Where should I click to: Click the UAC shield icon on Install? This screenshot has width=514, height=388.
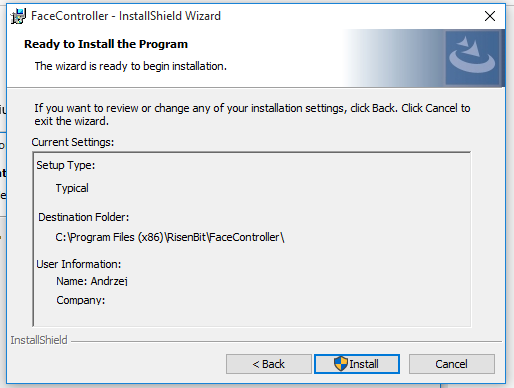point(341,363)
